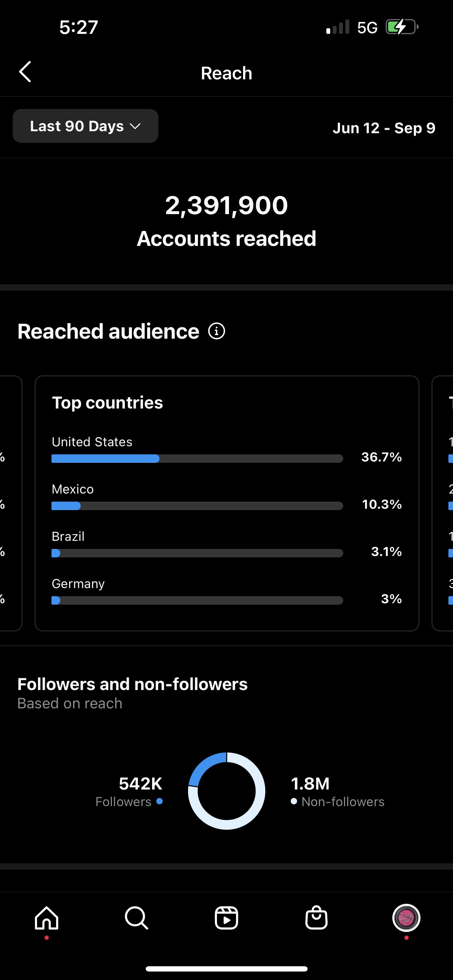Tap the Jun 12 - Sep 9 date range
The height and width of the screenshot is (980, 453).
tap(383, 128)
